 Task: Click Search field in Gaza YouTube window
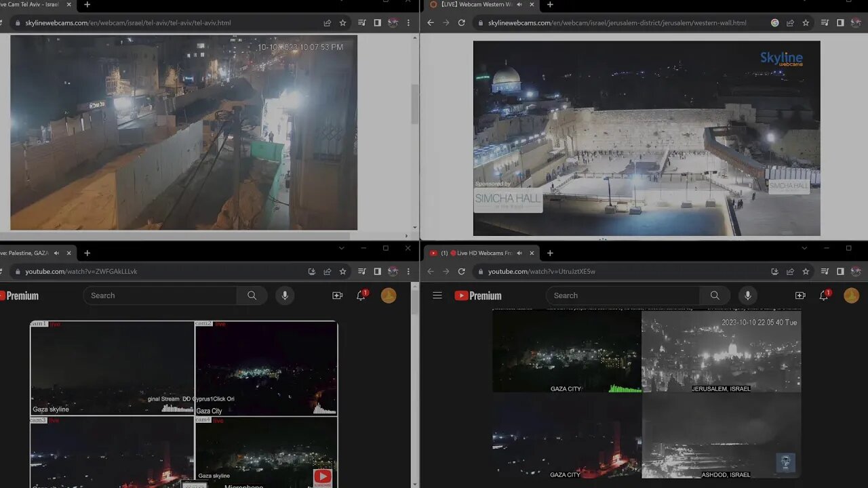(x=160, y=296)
